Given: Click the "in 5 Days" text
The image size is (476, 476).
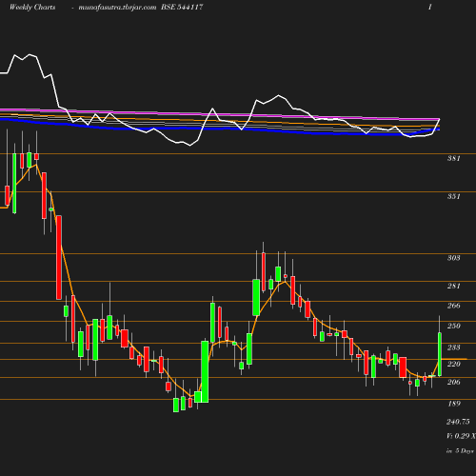Looking at the screenshot, I should click(x=460, y=451).
